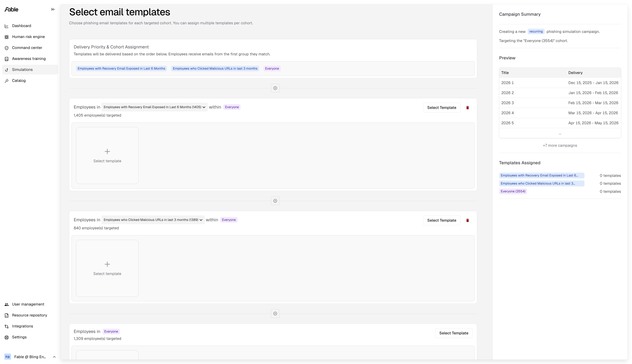Click the Fable logo
The height and width of the screenshot is (364, 632).
(11, 10)
